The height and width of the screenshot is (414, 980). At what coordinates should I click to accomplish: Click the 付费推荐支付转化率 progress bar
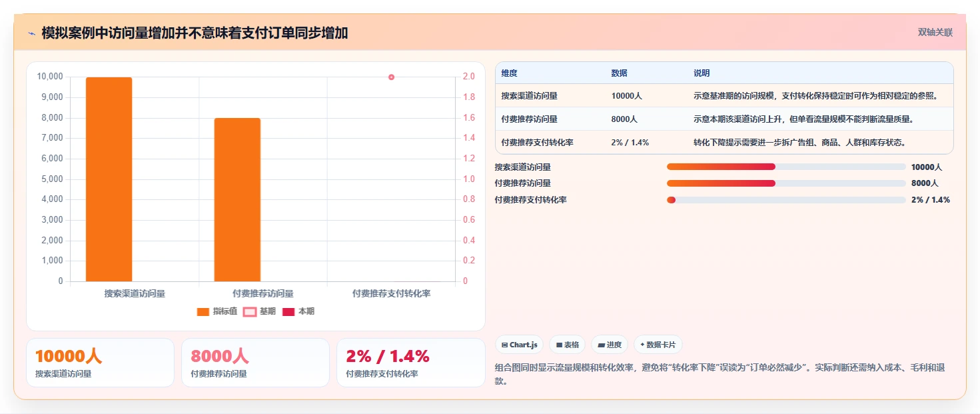786,200
